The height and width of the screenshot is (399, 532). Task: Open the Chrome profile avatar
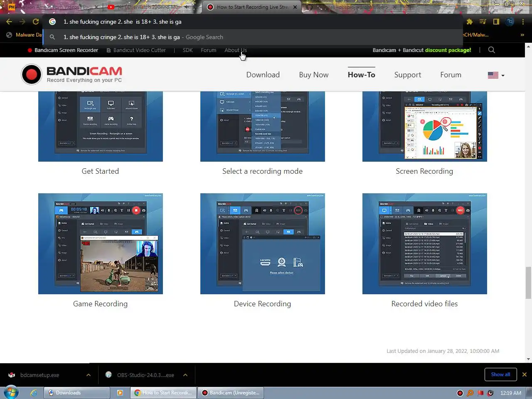tap(510, 22)
